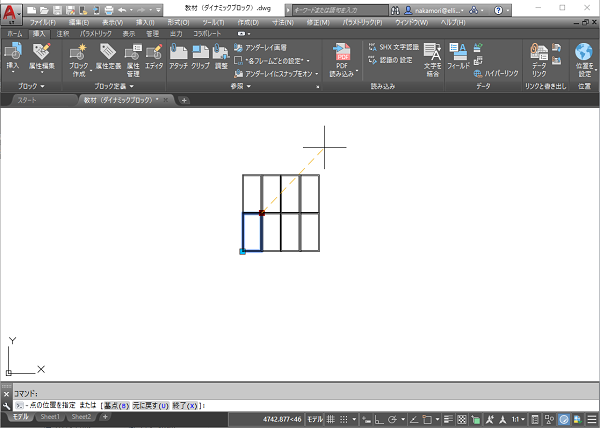This screenshot has width=600, height=428.
Task: Click the New file icon in quick access toolbar
Action: pos(31,10)
